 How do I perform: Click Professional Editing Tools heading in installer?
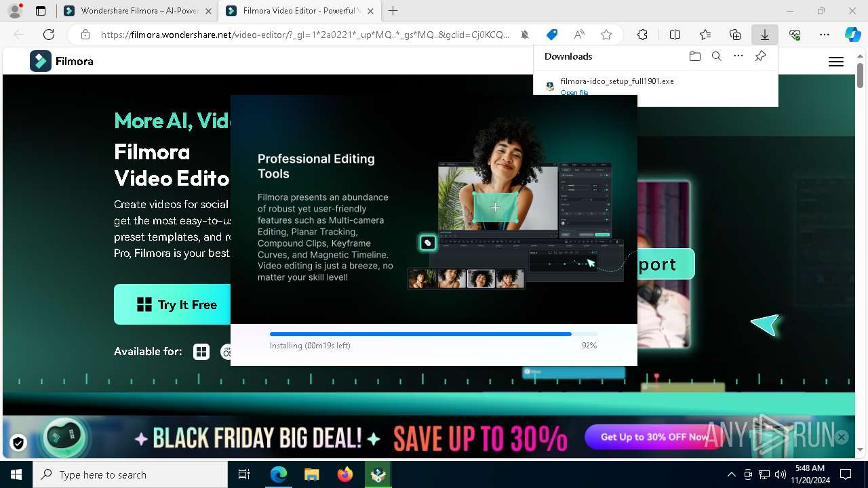[x=316, y=166]
